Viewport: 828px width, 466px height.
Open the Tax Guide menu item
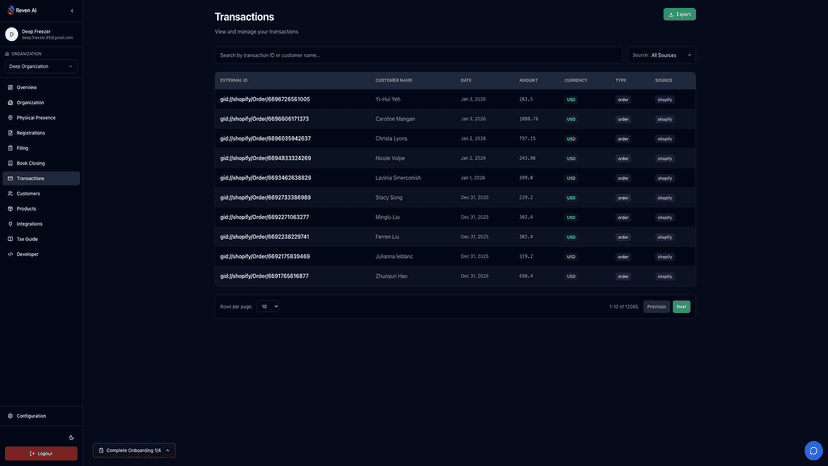point(41,239)
